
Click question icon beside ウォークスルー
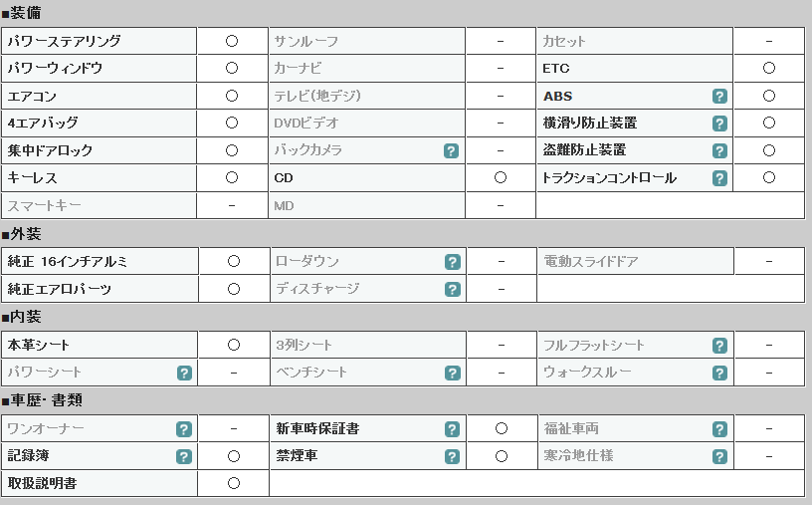pos(719,373)
